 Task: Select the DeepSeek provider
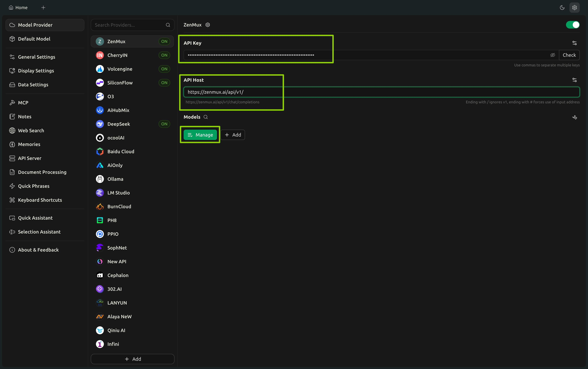click(132, 124)
